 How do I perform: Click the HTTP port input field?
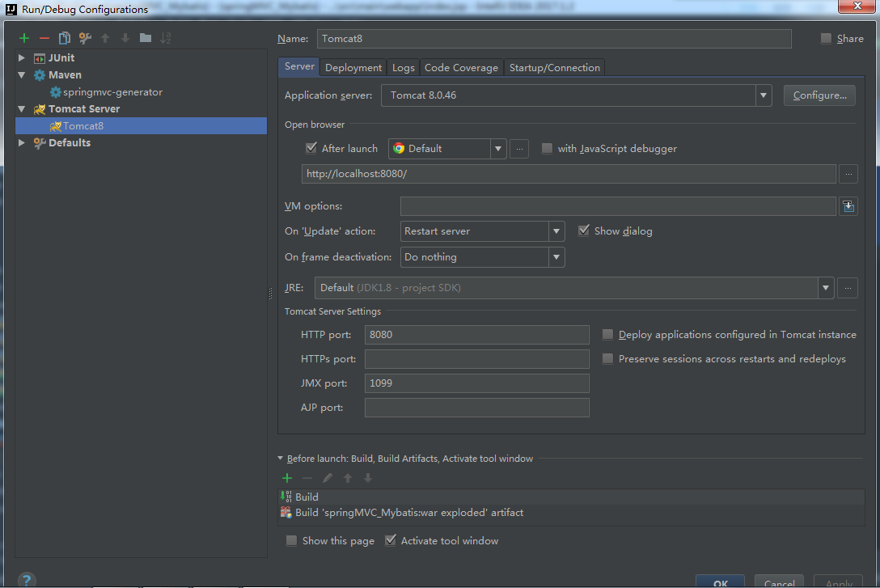(476, 335)
